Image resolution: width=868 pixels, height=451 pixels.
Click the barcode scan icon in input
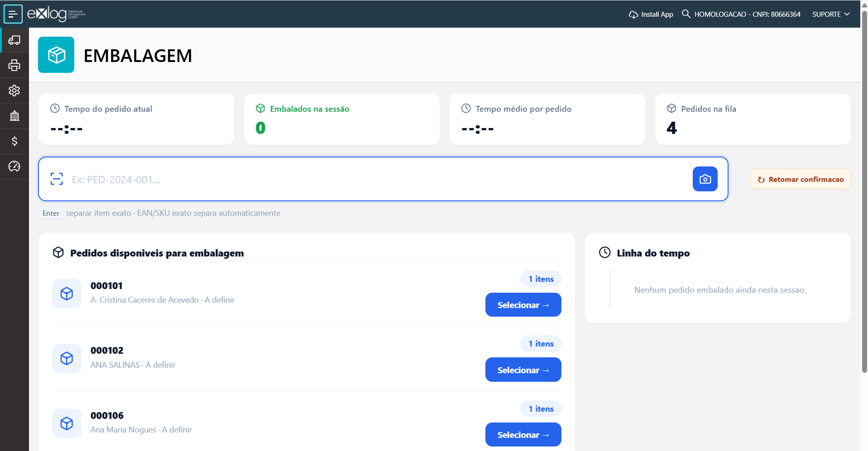coord(57,179)
